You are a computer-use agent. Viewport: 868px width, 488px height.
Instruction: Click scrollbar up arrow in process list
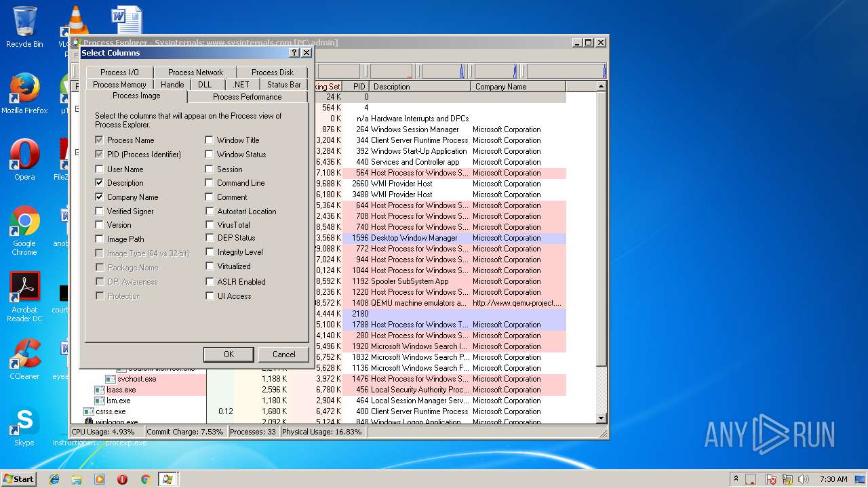(601, 87)
